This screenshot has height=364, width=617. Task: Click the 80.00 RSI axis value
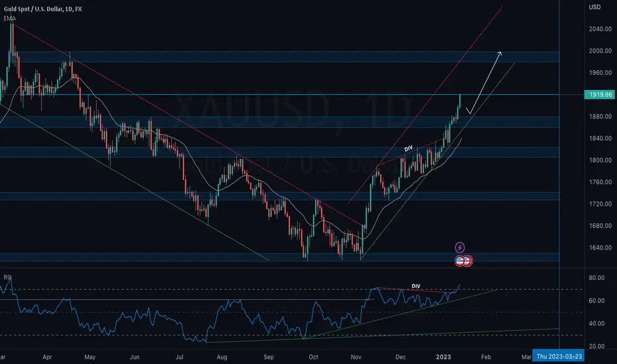(596, 278)
